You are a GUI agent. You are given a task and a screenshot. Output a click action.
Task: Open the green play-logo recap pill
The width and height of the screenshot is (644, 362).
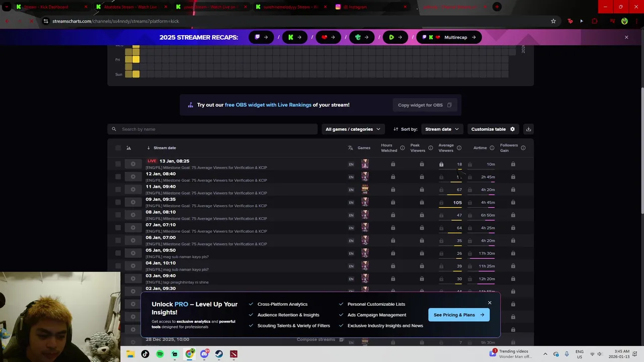pyautogui.click(x=395, y=37)
